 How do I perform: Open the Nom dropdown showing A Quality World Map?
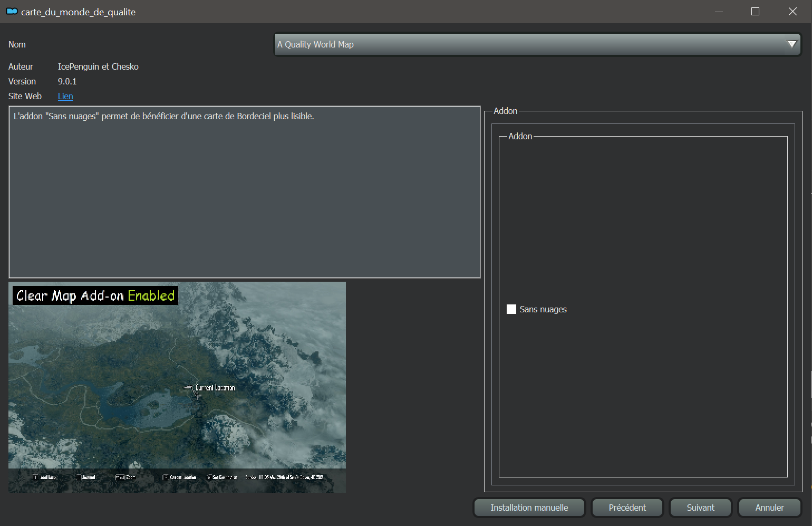pyautogui.click(x=538, y=44)
